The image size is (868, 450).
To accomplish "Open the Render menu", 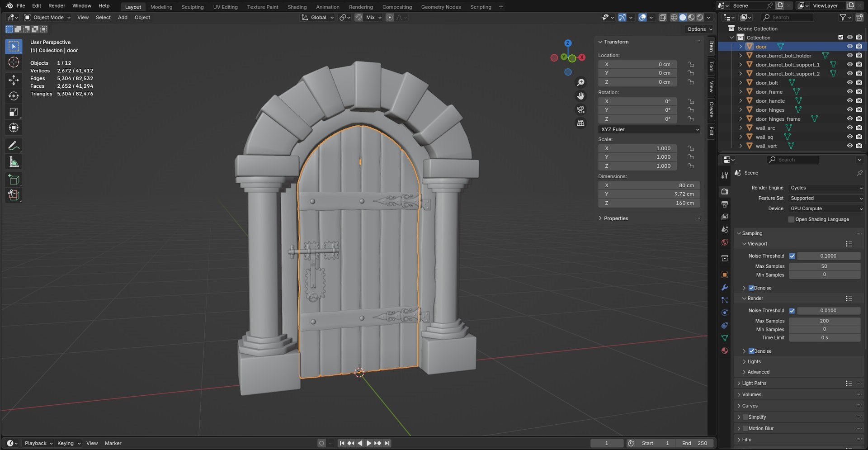I will 57,6.
